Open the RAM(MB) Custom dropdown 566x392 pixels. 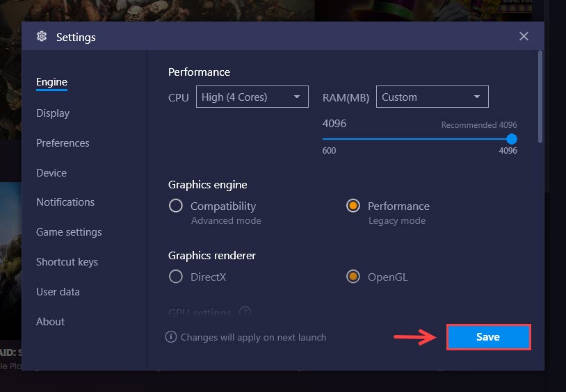(432, 97)
